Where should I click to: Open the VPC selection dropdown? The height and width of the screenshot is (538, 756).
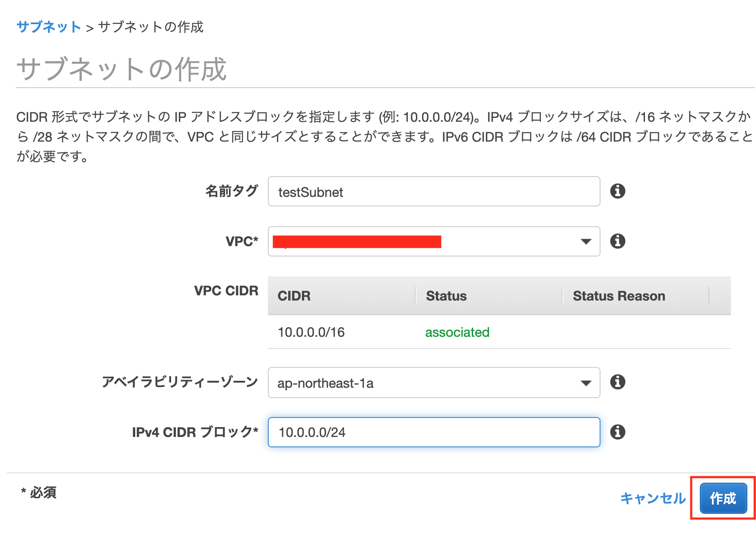[434, 241]
